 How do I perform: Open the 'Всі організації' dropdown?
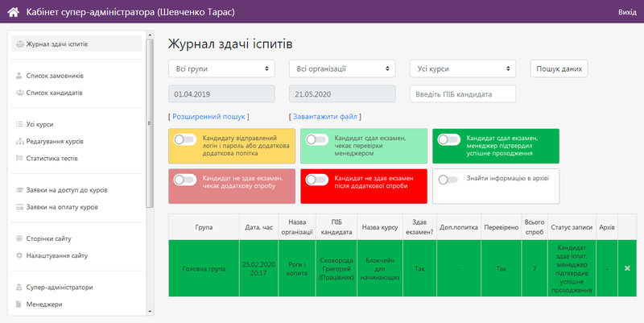pyautogui.click(x=342, y=68)
